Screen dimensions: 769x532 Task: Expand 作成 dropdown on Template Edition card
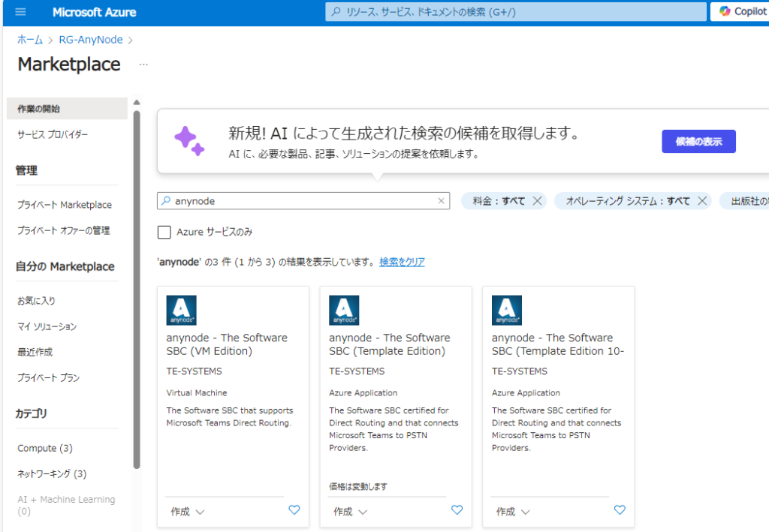pyautogui.click(x=350, y=512)
